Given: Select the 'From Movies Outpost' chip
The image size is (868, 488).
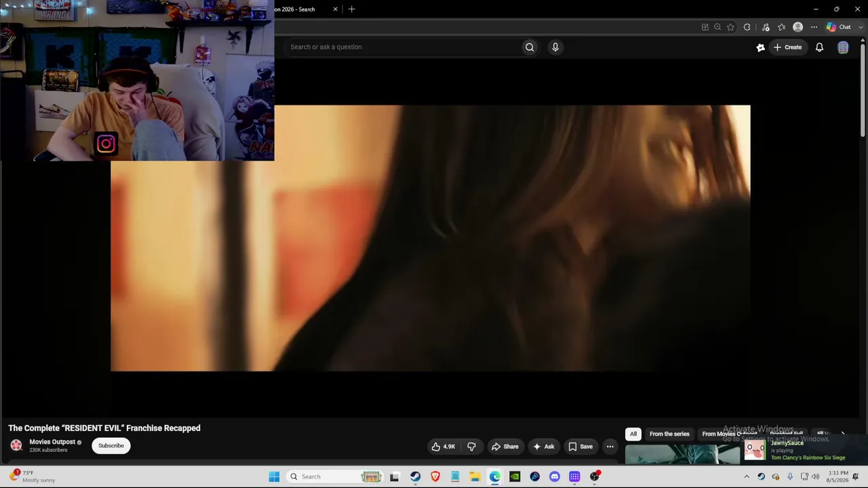Looking at the screenshot, I should (x=729, y=434).
